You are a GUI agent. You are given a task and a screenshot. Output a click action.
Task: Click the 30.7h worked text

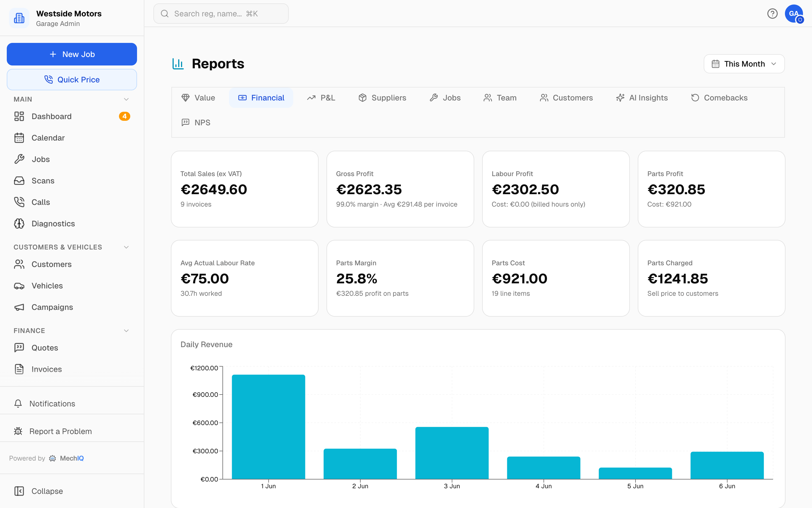pyautogui.click(x=201, y=293)
